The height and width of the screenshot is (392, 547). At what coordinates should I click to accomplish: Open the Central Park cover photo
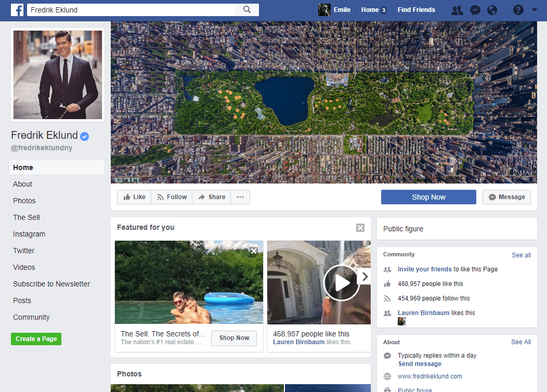click(324, 102)
